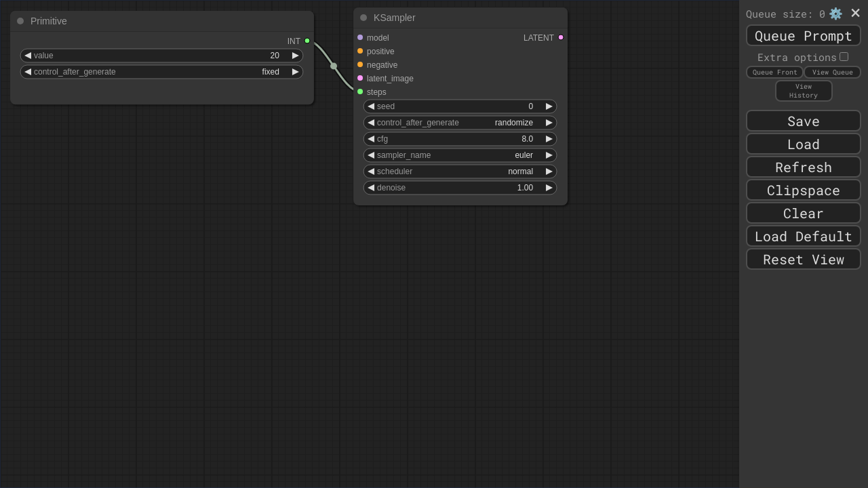This screenshot has width=868, height=488.
Task: Increase Primitive value with right arrow
Action: 296,56
